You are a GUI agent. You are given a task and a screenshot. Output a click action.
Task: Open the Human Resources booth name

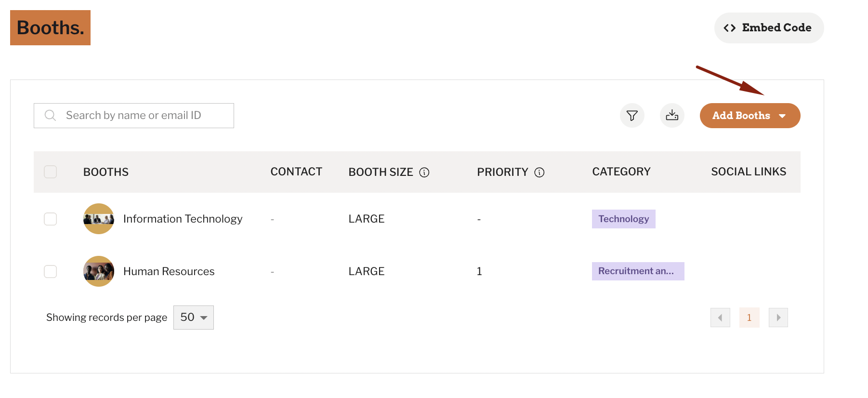pos(169,272)
